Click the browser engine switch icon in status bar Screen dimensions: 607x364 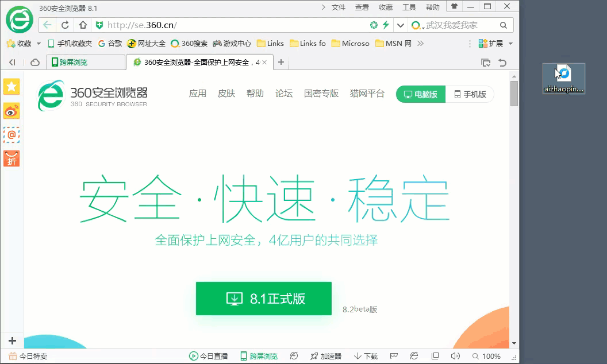[414, 356]
